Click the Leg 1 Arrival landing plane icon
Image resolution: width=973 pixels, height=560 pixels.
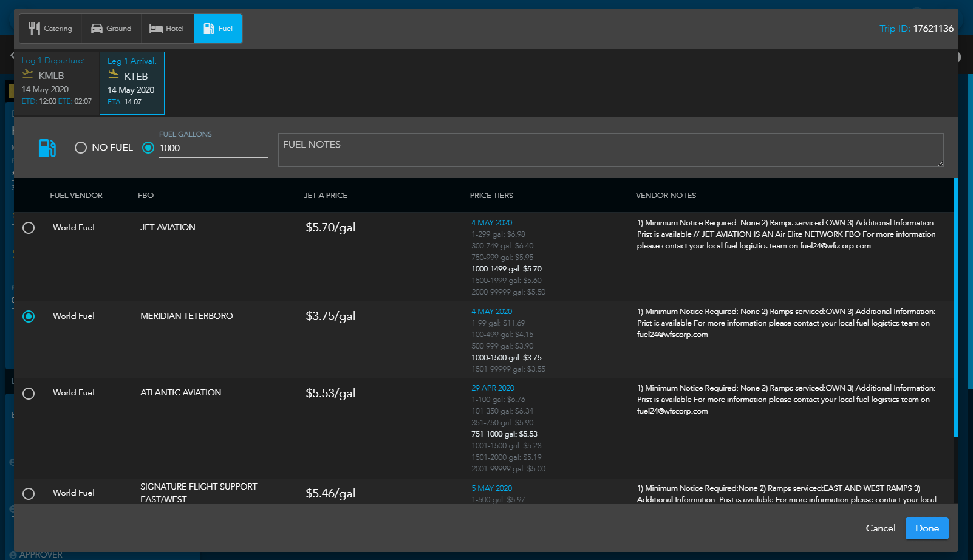click(114, 75)
